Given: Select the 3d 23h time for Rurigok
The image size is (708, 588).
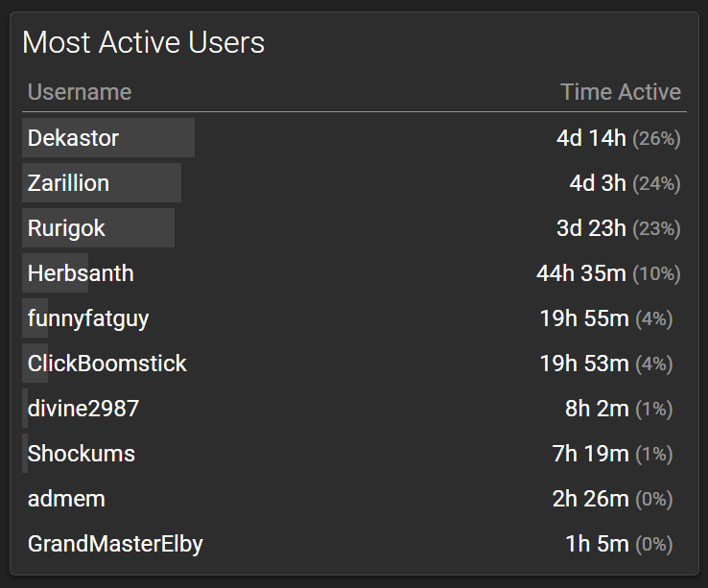Looking at the screenshot, I should 591,228.
